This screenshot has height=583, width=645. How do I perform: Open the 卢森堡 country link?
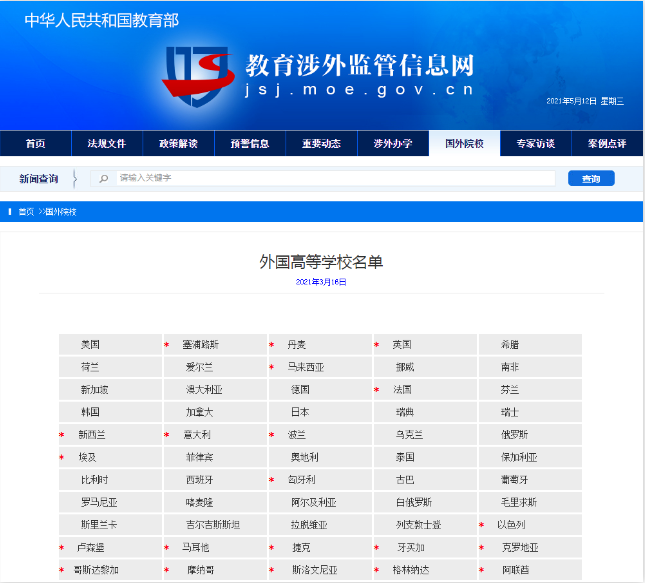90,548
